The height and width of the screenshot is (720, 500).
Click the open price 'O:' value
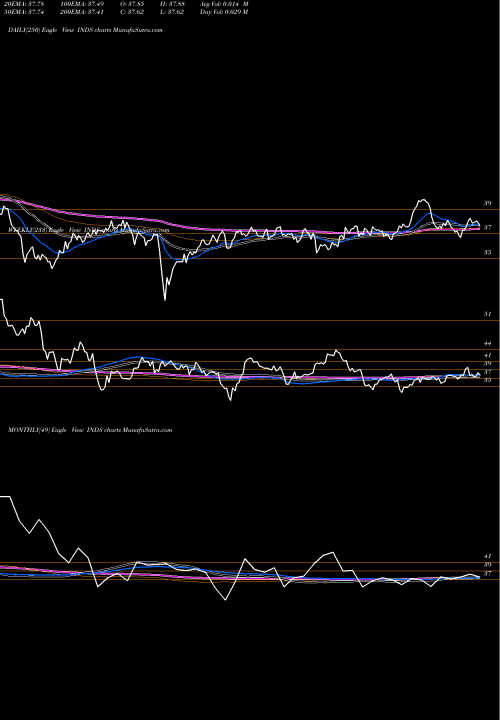(132, 4)
